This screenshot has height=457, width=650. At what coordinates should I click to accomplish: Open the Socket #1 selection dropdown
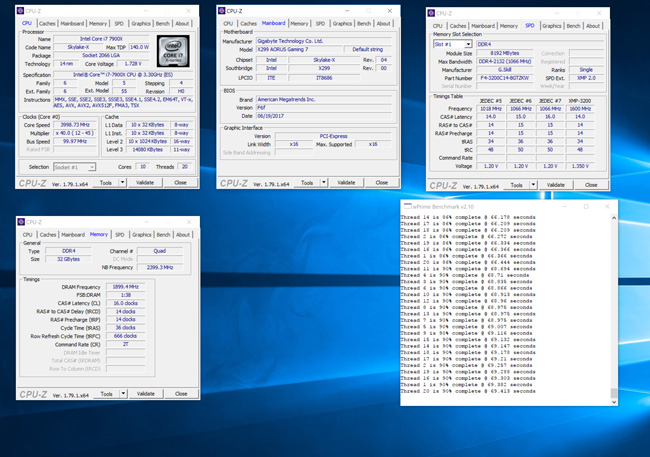coord(80,167)
